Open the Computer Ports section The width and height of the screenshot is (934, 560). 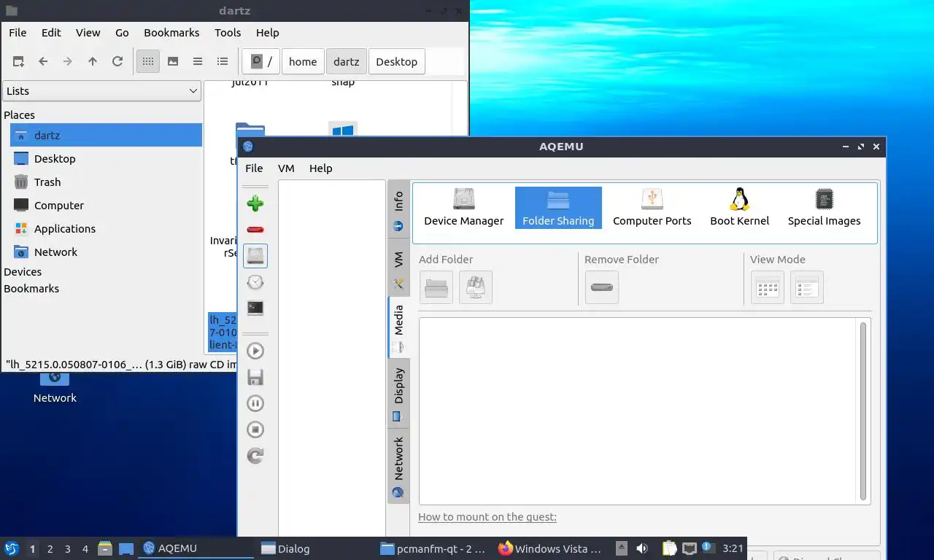click(652, 207)
